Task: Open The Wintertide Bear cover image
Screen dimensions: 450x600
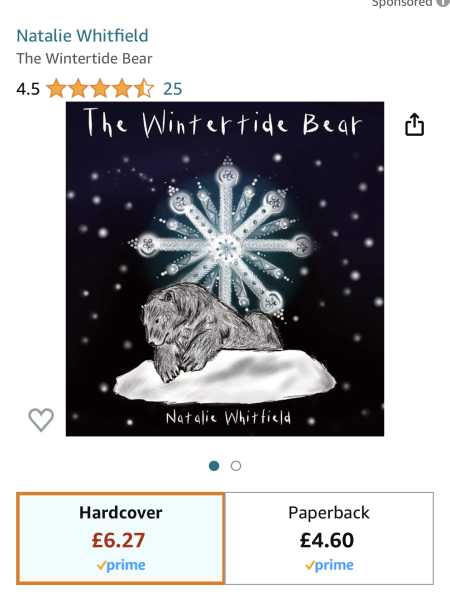Action: pos(225,269)
